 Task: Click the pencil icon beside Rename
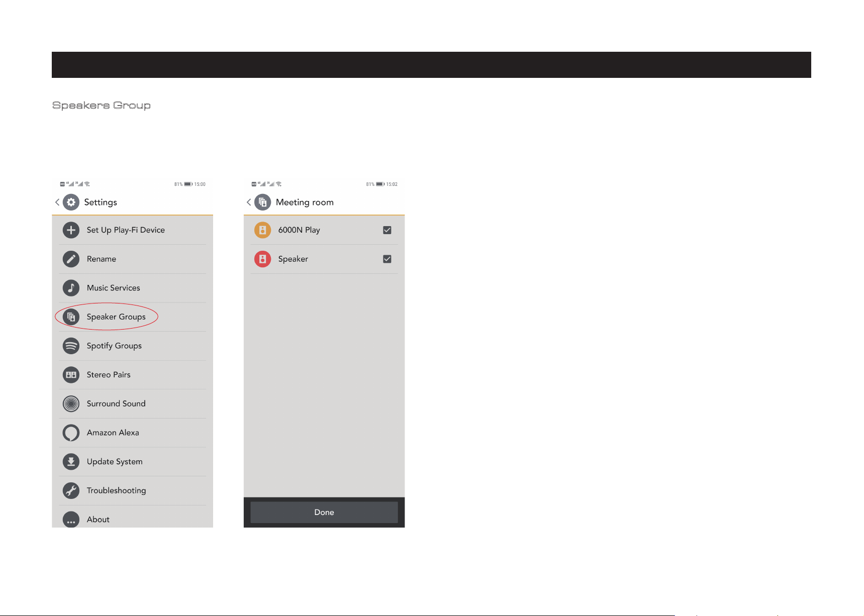[71, 259]
